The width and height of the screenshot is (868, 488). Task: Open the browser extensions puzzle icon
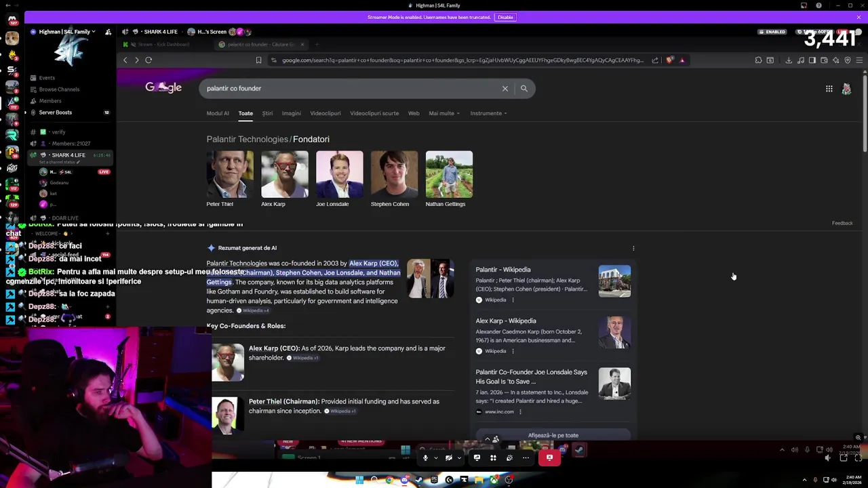coord(758,60)
